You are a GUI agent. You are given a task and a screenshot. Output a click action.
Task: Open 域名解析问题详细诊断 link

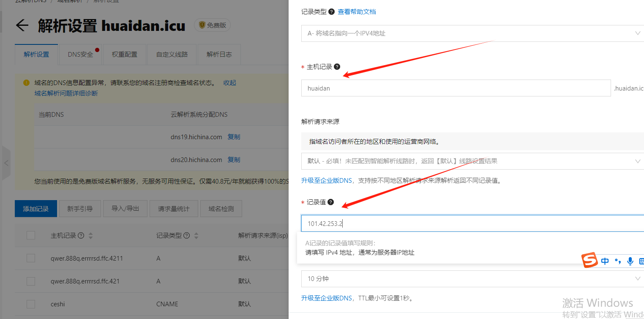pyautogui.click(x=66, y=93)
